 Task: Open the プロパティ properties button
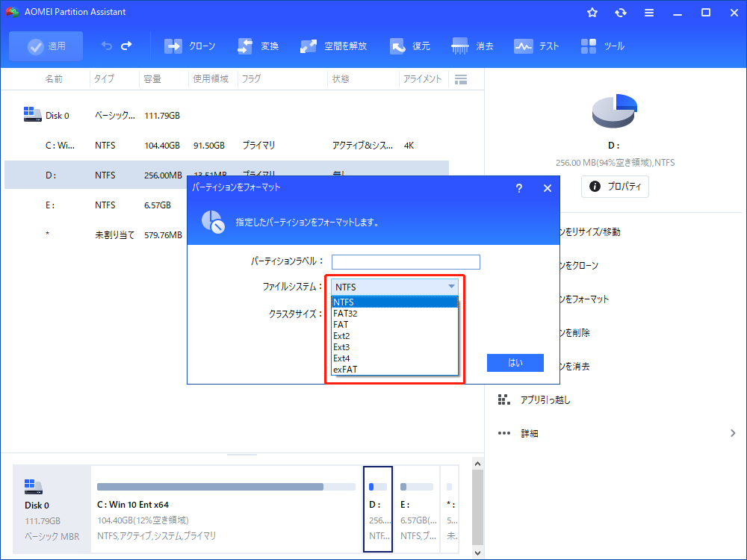point(615,186)
